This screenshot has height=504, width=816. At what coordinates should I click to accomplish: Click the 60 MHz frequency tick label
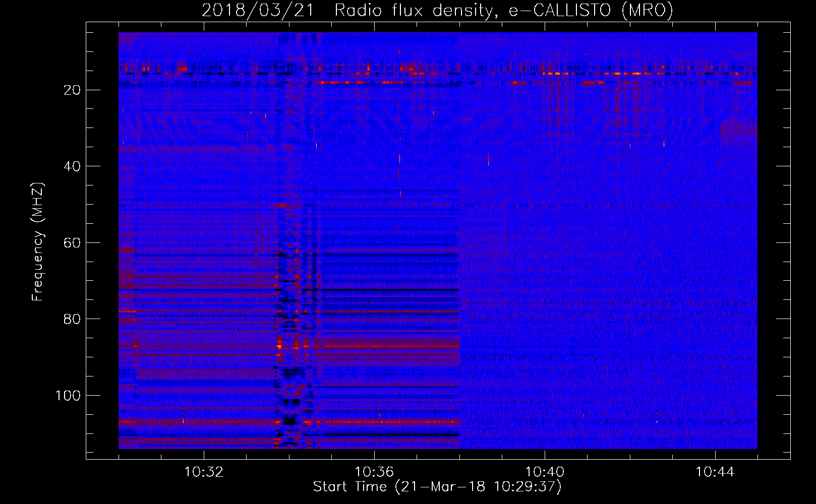73,243
